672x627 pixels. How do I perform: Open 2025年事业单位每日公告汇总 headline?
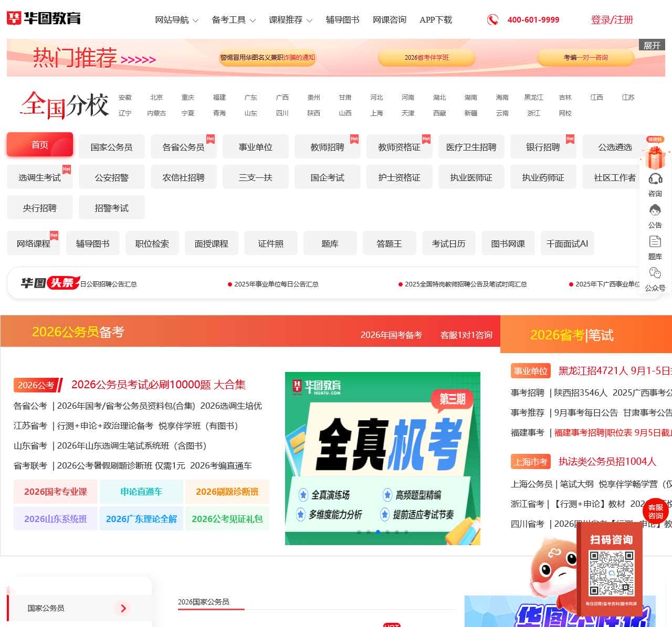point(276,284)
